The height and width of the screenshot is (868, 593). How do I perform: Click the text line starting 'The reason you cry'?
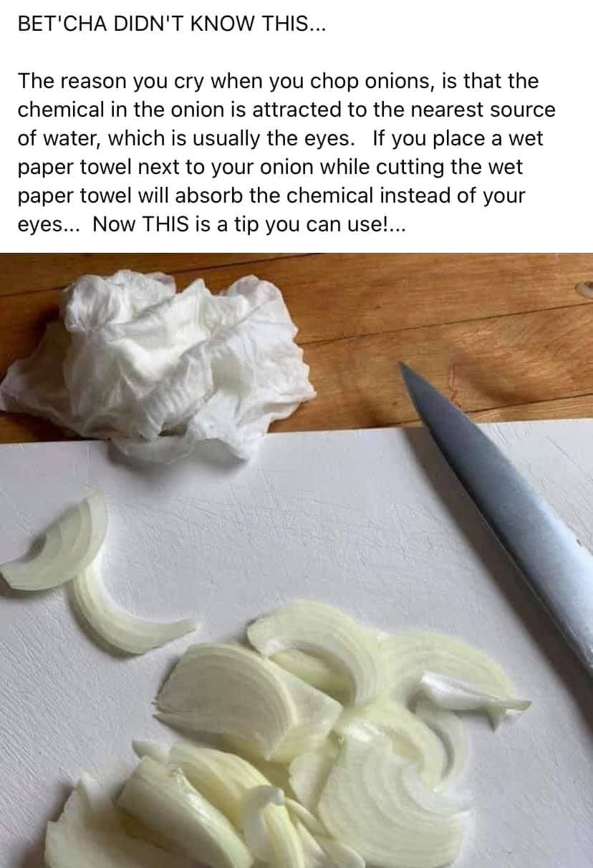click(278, 82)
